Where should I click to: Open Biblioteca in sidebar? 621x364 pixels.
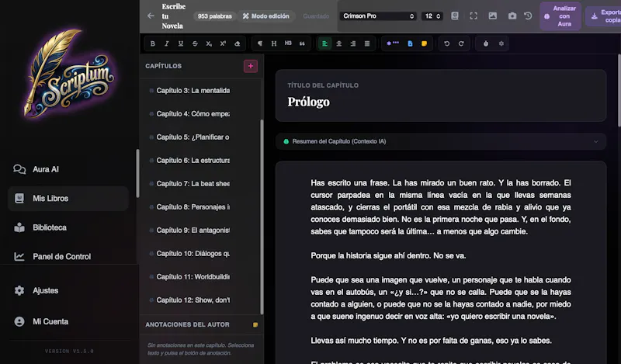tap(68, 227)
